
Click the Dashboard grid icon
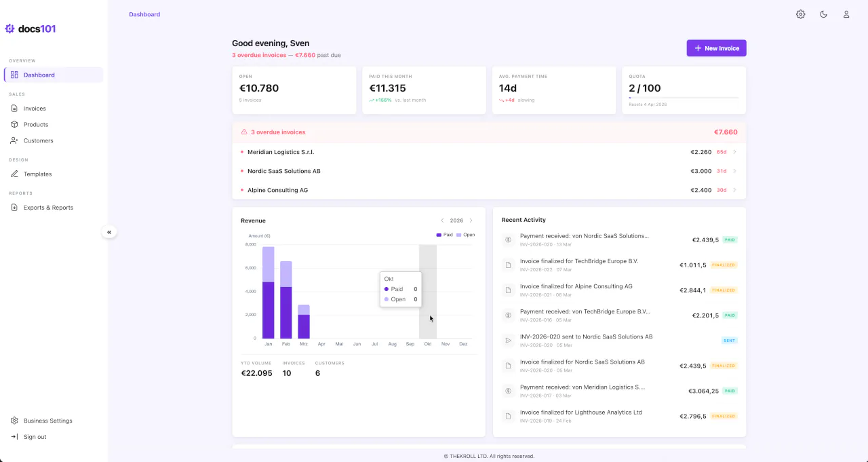click(14, 75)
